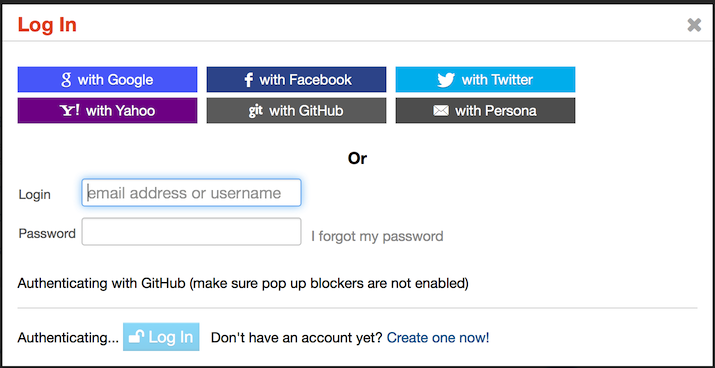
Task: Pick the 'with GitHub' sign-in button
Action: tap(296, 110)
